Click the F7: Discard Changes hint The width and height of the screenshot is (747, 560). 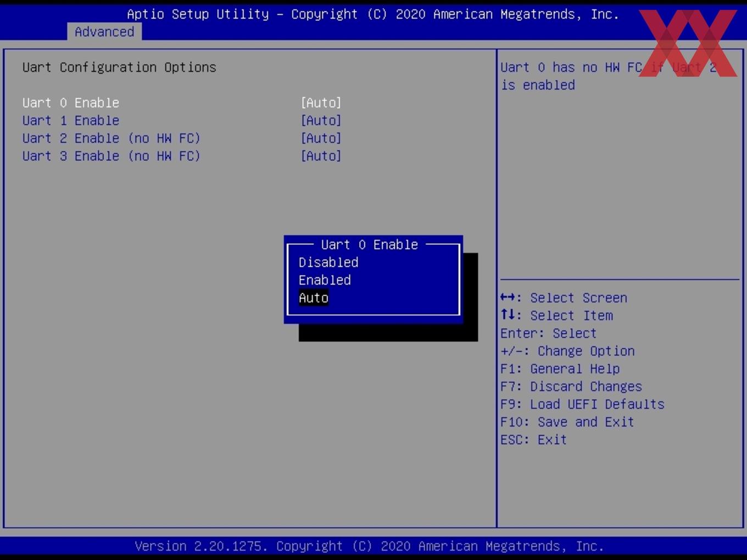571,387
